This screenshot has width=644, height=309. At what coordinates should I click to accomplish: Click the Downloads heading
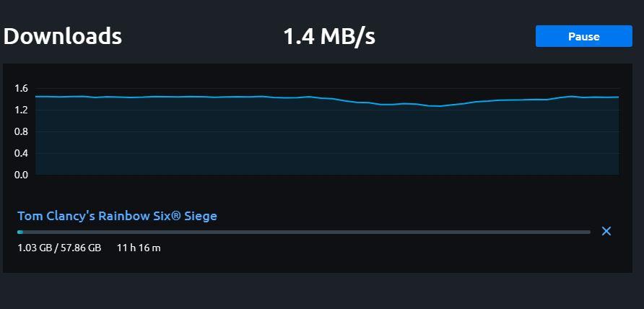tap(63, 36)
